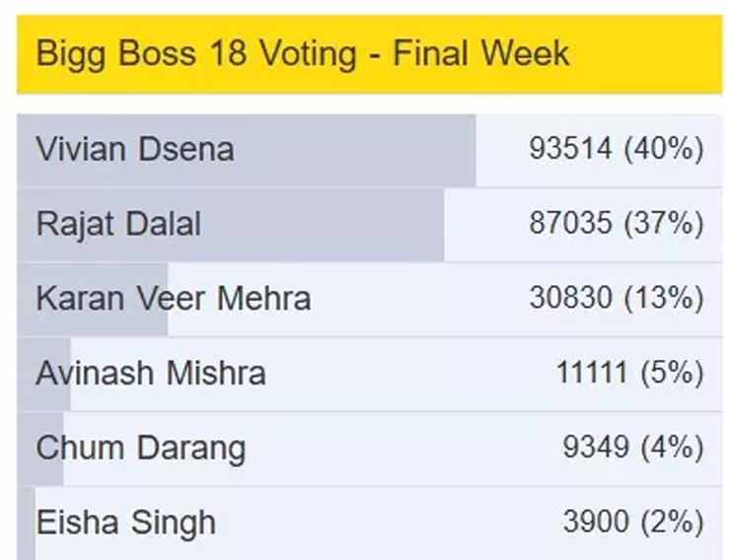Click the Bigg Boss 18 Voting title
730x560 pixels.
[x=302, y=52]
